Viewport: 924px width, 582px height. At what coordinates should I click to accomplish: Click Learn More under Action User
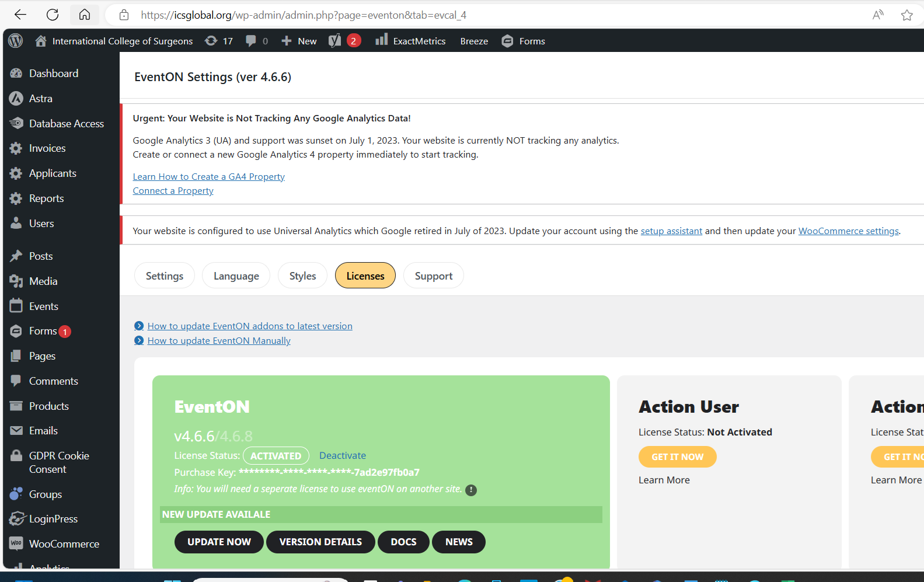point(664,480)
